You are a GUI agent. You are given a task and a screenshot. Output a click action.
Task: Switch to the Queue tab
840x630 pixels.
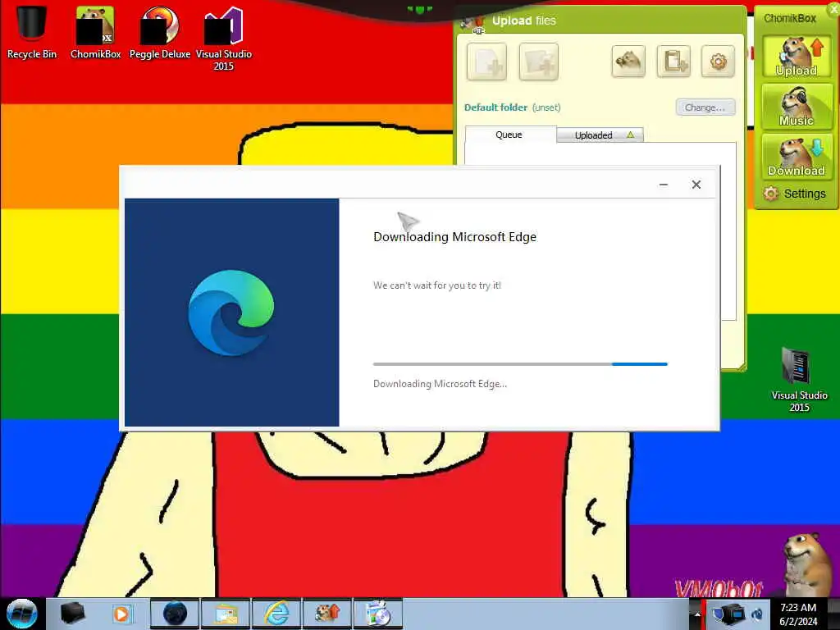[509, 135]
